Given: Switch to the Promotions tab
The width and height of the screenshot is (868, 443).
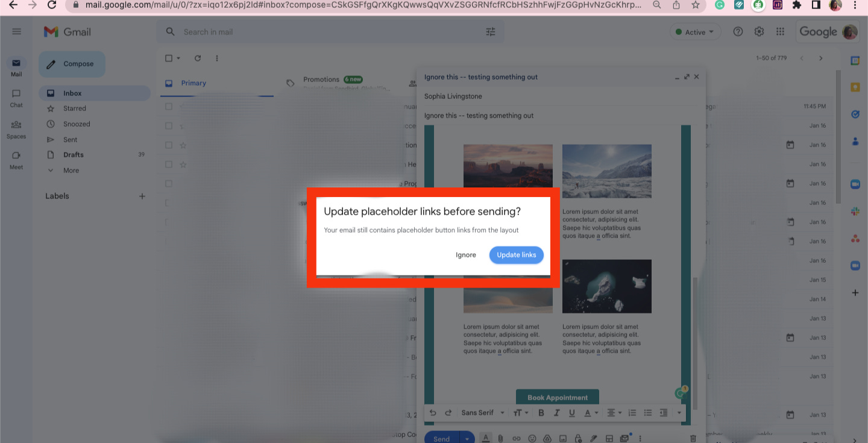Looking at the screenshot, I should [338, 83].
